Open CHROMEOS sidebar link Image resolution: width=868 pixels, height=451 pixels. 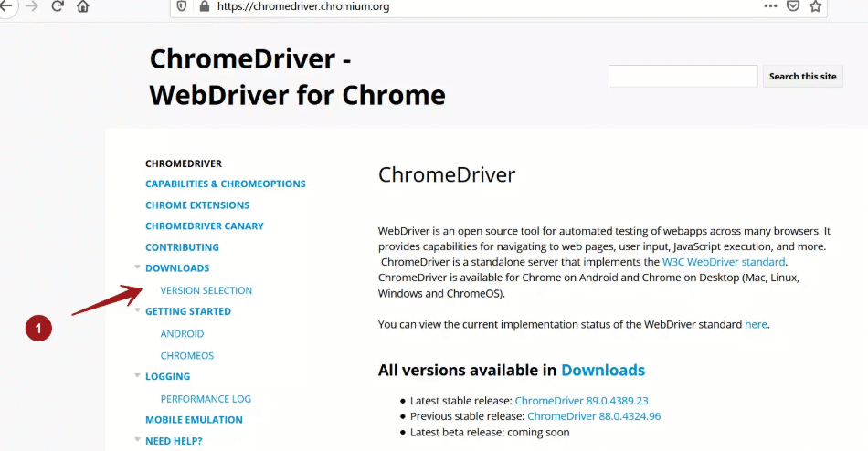pos(187,356)
